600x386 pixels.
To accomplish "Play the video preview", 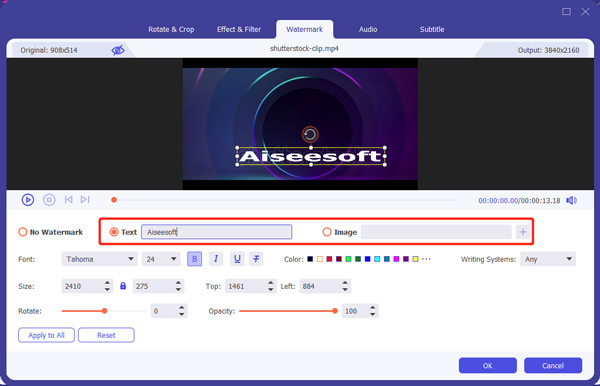I will [x=28, y=200].
